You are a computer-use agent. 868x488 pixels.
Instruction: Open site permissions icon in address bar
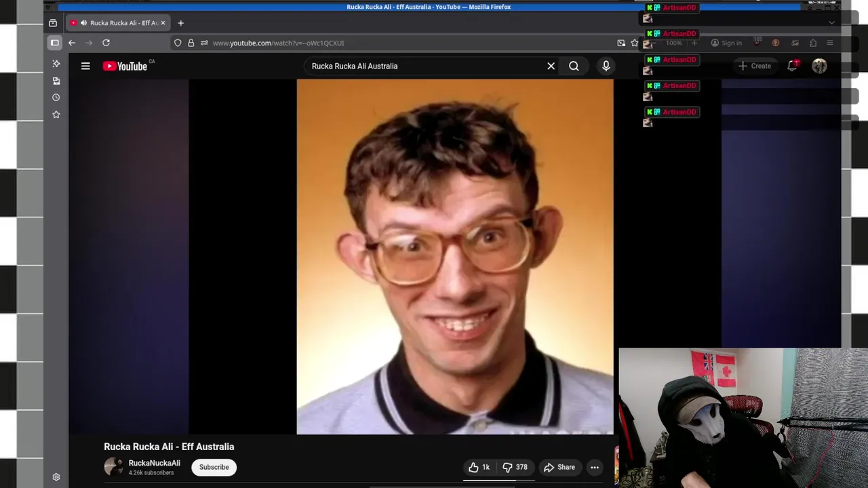[x=204, y=43]
